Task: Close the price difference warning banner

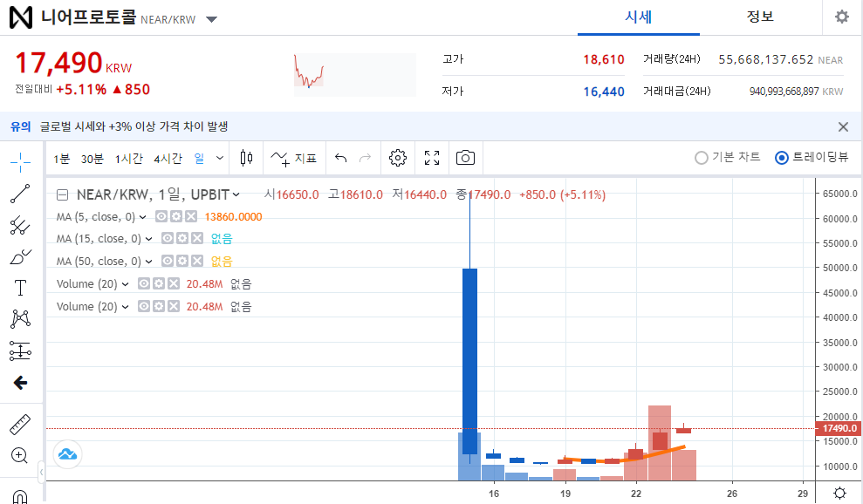Action: (x=843, y=127)
